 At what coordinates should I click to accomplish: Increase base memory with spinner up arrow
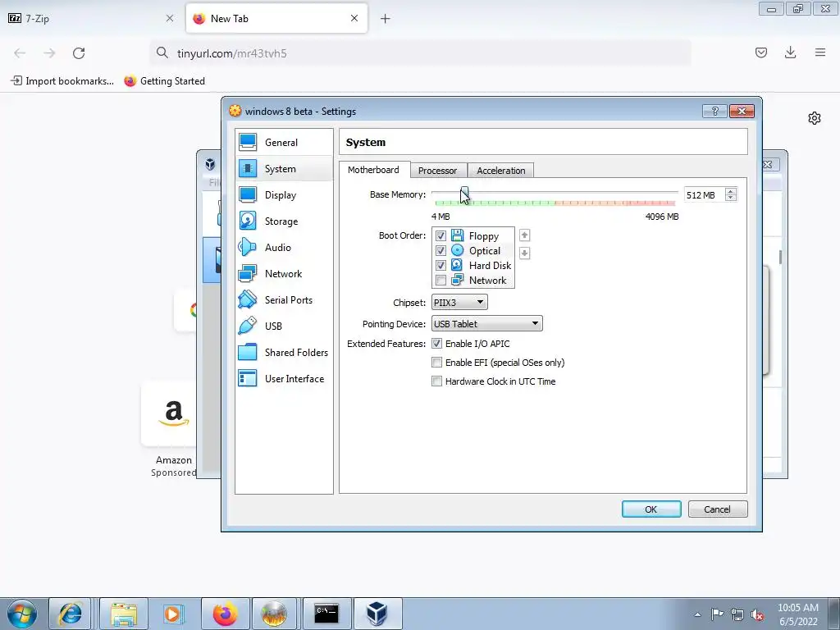point(731,191)
